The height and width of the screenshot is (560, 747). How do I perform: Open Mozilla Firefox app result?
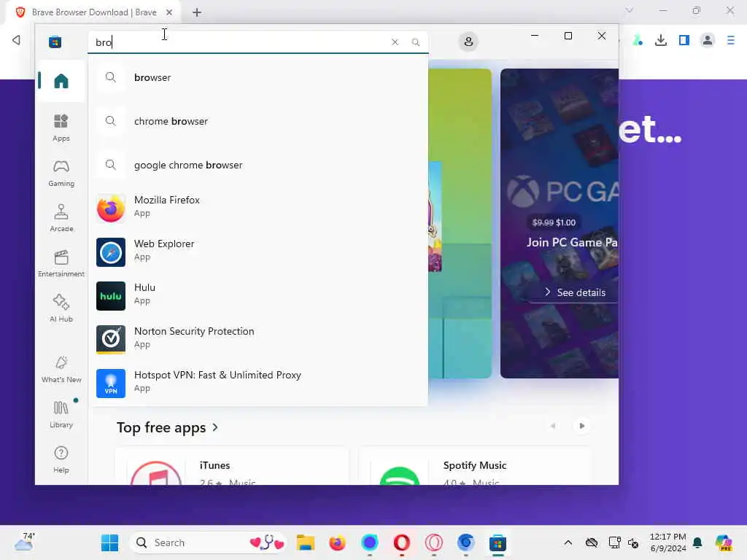258,208
